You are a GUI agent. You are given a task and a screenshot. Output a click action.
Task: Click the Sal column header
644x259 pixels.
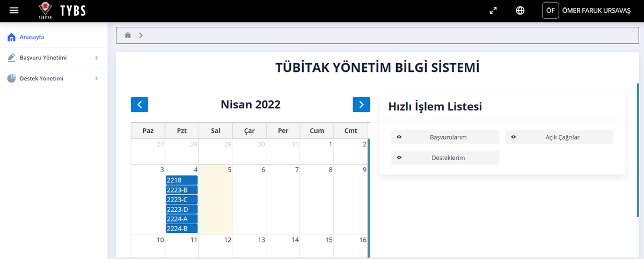[216, 131]
